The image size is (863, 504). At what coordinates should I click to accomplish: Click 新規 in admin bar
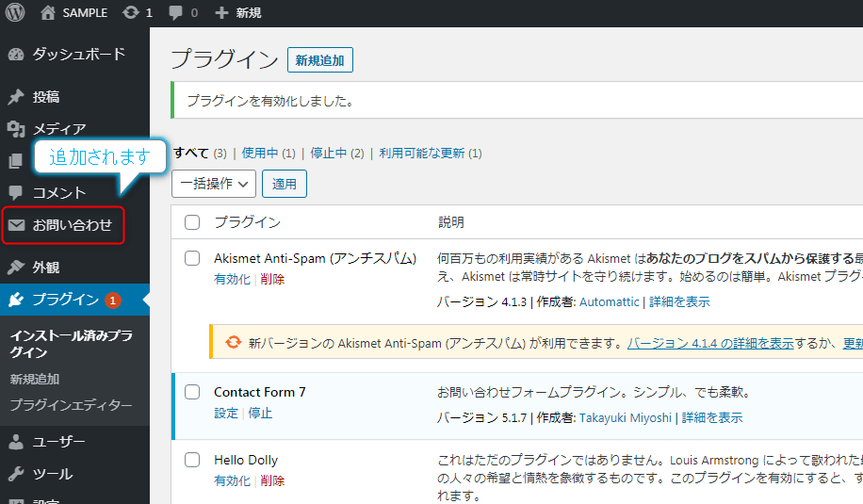[x=248, y=12]
